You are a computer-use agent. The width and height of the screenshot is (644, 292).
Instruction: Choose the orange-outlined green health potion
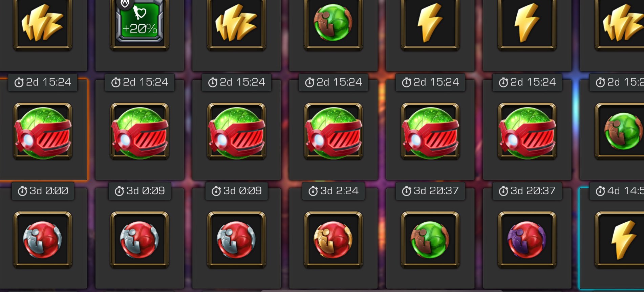pos(43,131)
